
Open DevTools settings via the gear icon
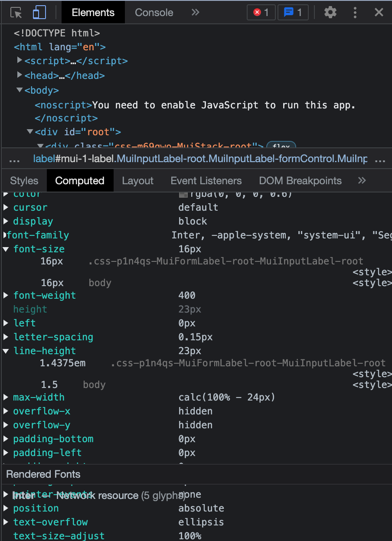(330, 12)
